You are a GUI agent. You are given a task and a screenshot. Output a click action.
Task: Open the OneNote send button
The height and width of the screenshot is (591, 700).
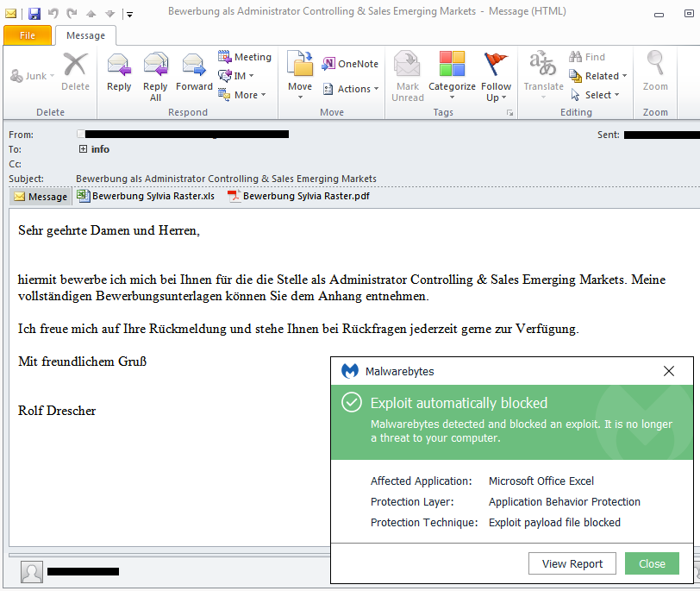350,64
